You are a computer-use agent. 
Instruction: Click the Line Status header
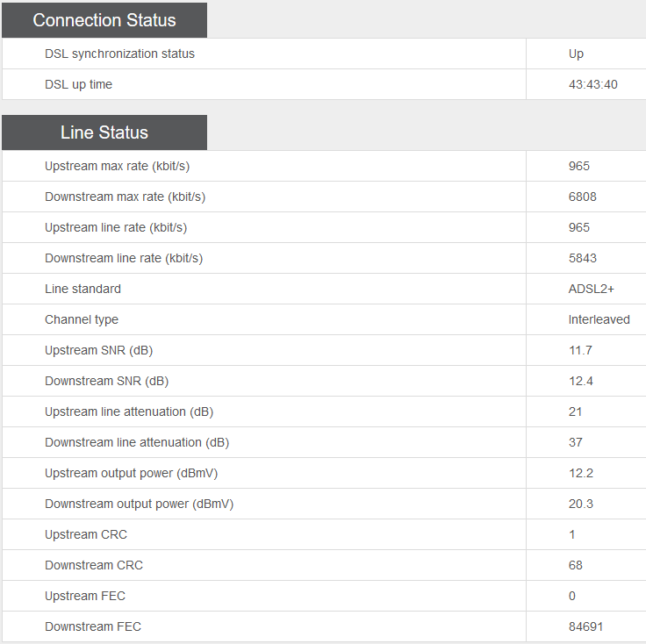[x=104, y=132]
